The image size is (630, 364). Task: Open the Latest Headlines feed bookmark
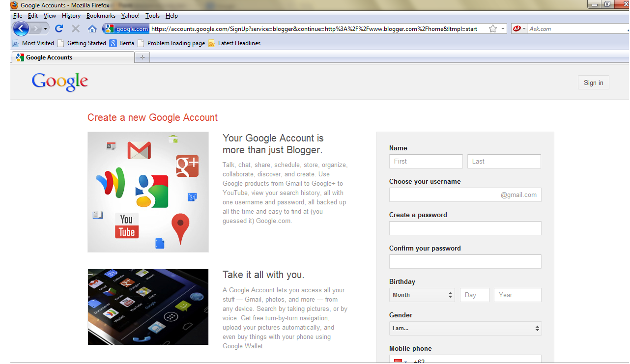pyautogui.click(x=234, y=43)
